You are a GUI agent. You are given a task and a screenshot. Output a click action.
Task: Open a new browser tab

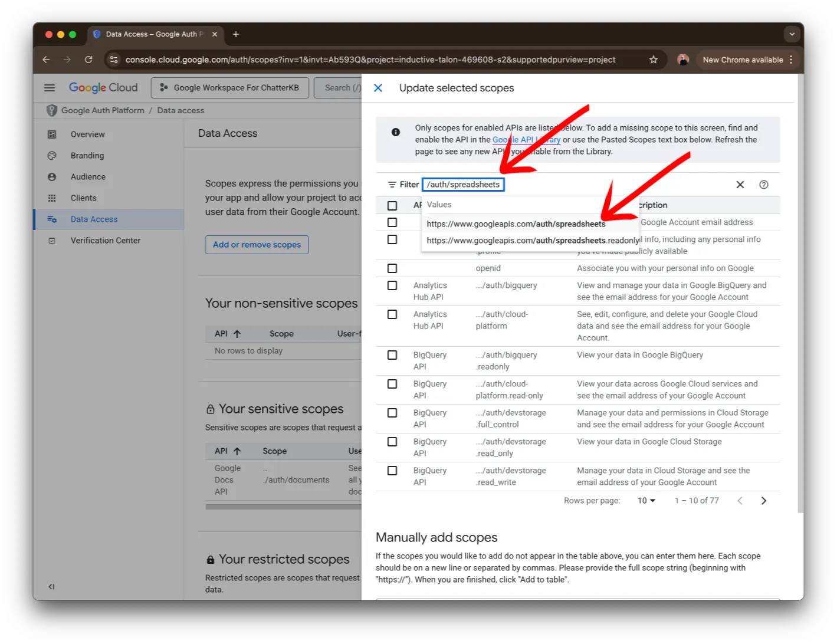(236, 34)
